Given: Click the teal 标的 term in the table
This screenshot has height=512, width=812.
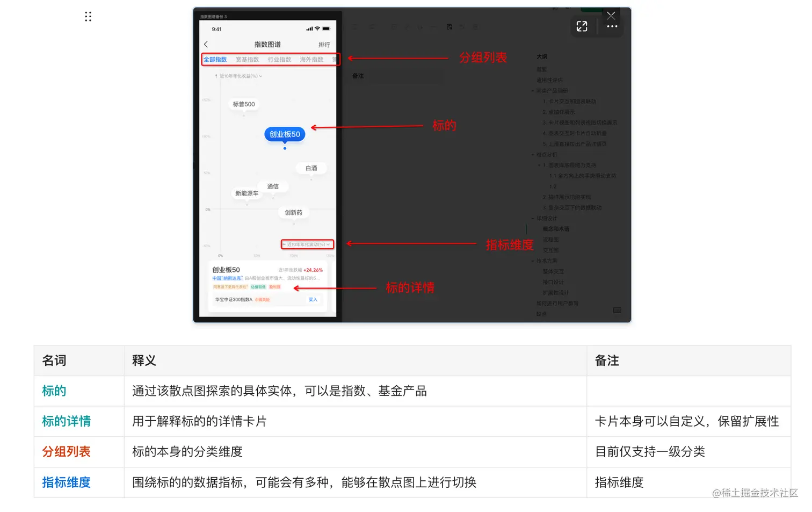Looking at the screenshot, I should point(54,391).
